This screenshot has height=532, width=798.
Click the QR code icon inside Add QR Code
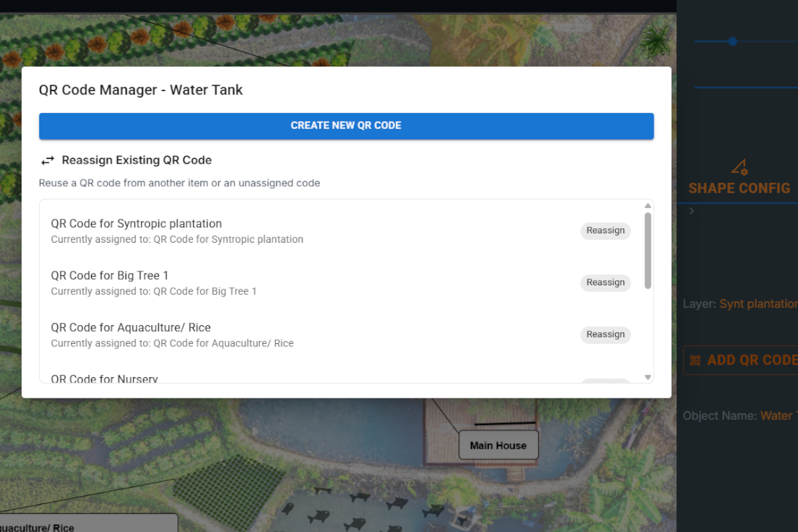pyautogui.click(x=694, y=360)
